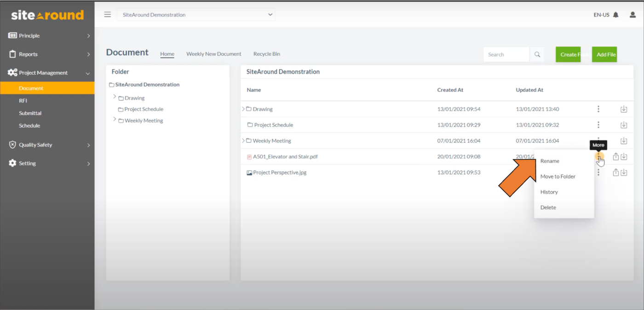Image resolution: width=644 pixels, height=310 pixels.
Task: Download the Project Schedule folder
Action: (x=624, y=124)
